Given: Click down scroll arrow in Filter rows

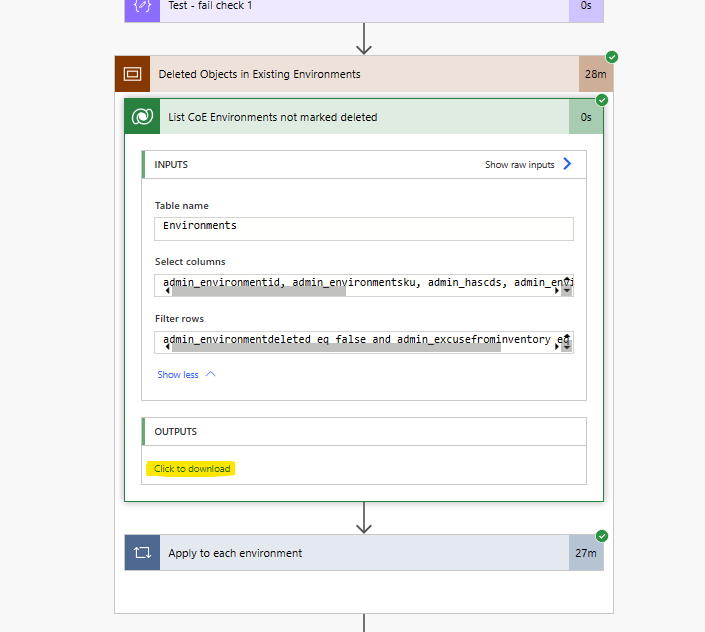Looking at the screenshot, I should [x=567, y=347].
